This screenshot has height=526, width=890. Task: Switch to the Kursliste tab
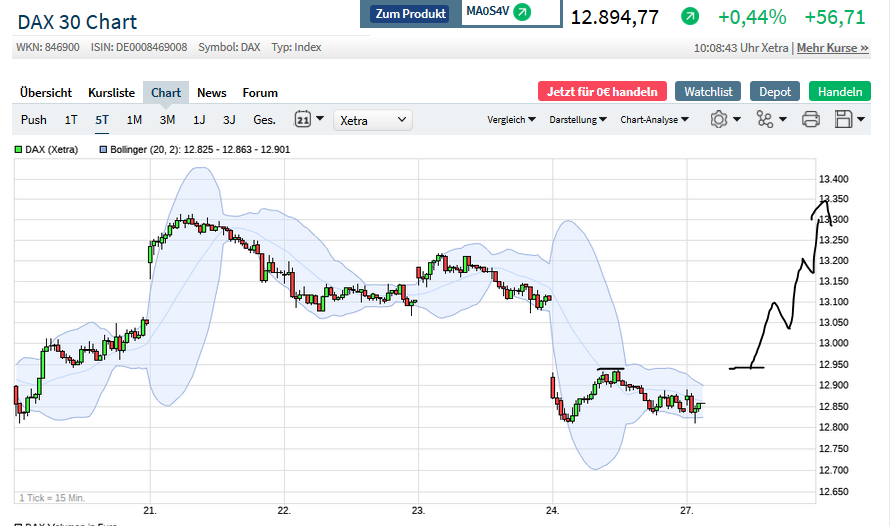pyautogui.click(x=111, y=92)
